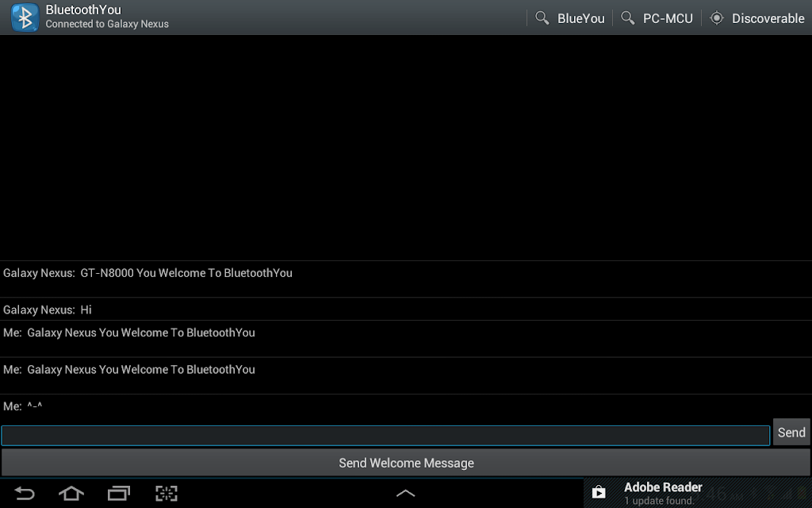Click the Send Welcome Message button
The image size is (812, 508).
(x=406, y=463)
